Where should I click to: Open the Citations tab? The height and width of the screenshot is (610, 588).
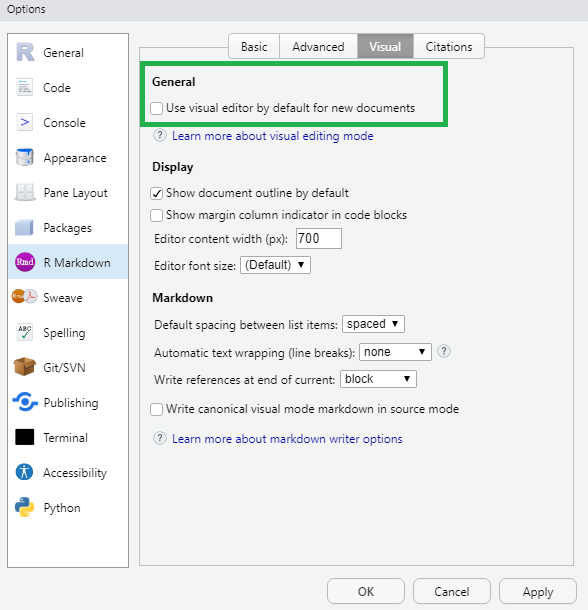(449, 47)
